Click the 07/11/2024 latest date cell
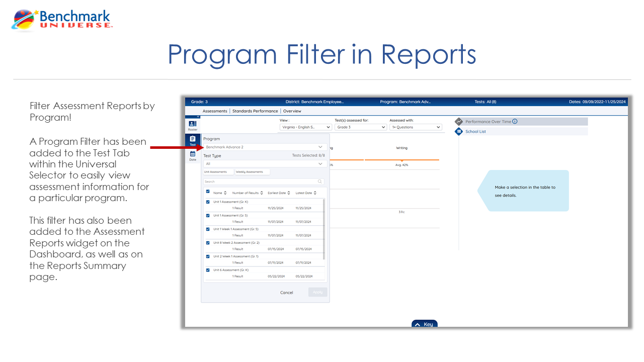 [x=304, y=262]
